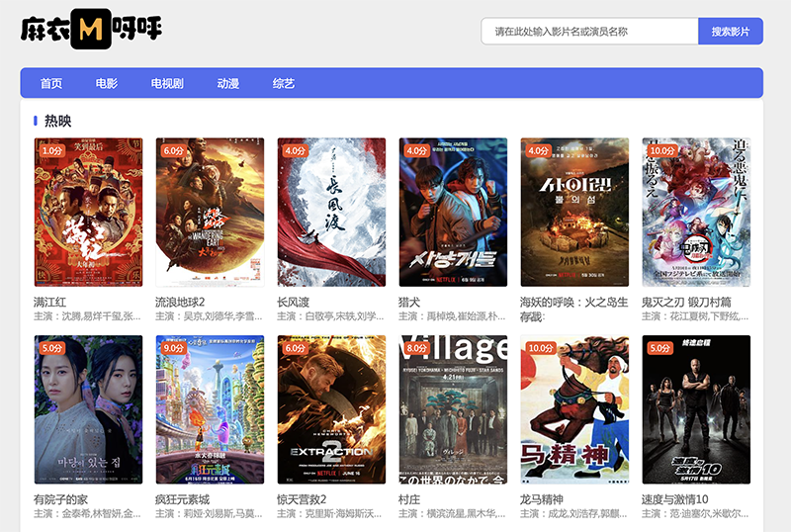791x532 pixels.
Task: Click the 4.0分 badge on 海妖的呼唤 poster
Action: point(539,151)
